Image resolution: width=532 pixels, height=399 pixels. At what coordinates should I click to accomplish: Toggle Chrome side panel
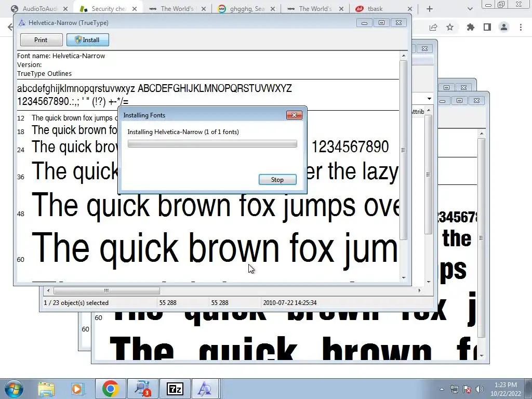pyautogui.click(x=487, y=27)
